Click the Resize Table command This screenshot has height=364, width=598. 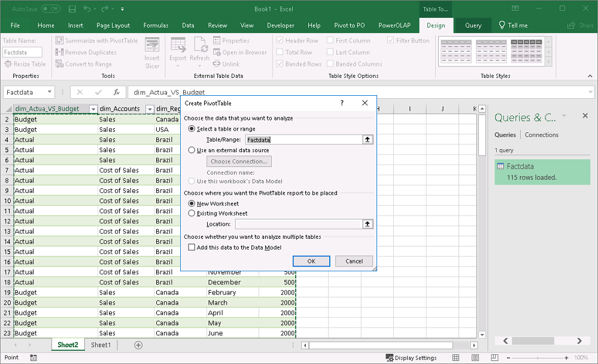coord(25,64)
